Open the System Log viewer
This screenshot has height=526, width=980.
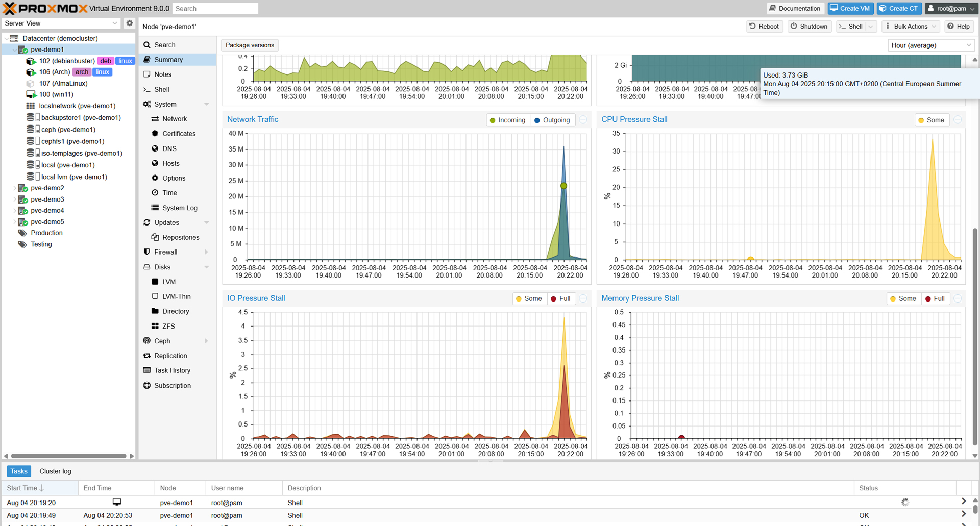180,208
